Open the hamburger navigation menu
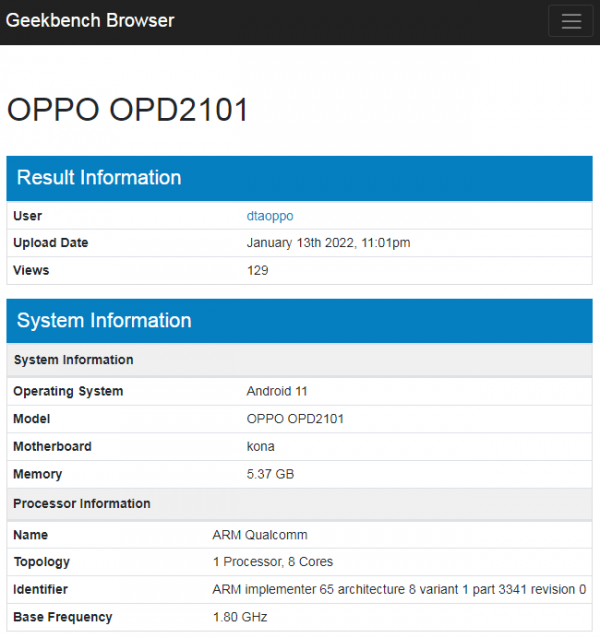The height and width of the screenshot is (638, 600). coord(570,21)
